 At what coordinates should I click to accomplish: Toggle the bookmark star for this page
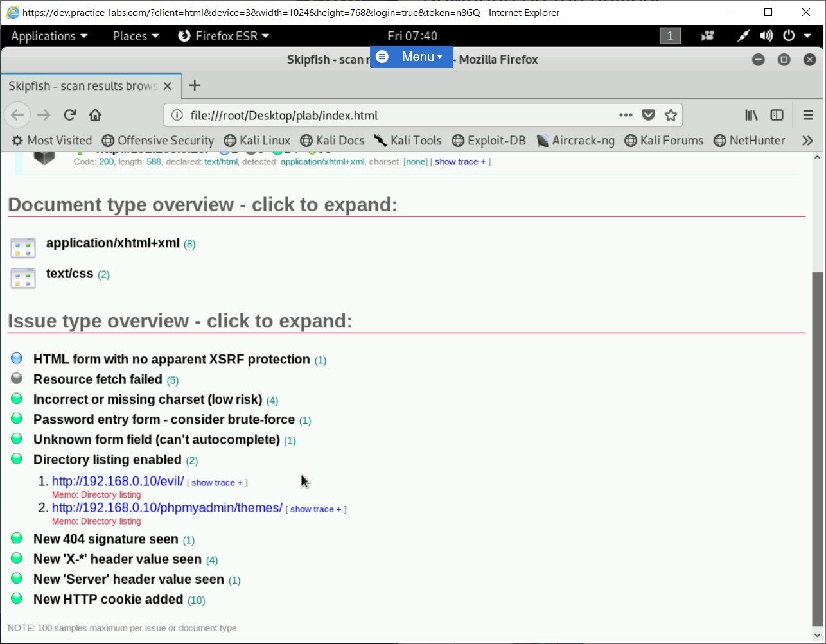pyautogui.click(x=671, y=115)
